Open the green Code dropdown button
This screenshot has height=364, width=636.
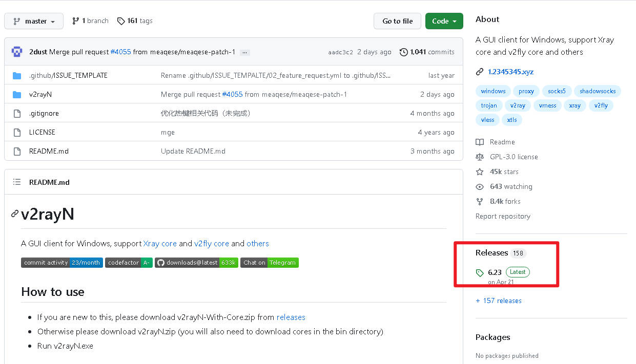click(x=444, y=21)
